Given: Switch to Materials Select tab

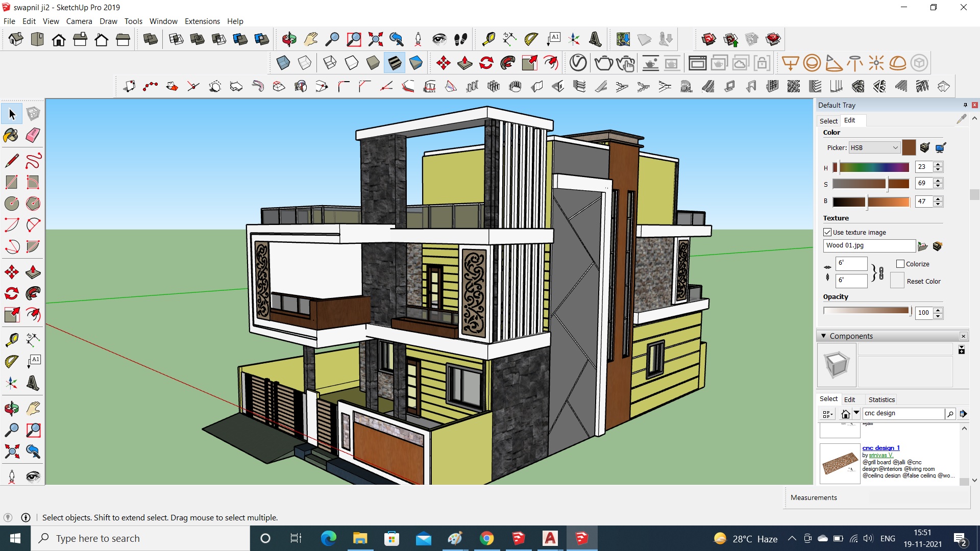Looking at the screenshot, I should 828,121.
